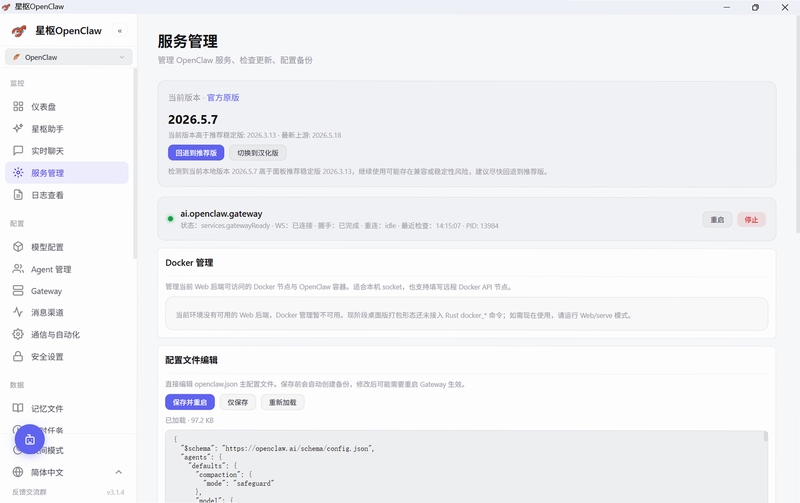Click the green status dot of ai.openclaw.gateway

click(170, 219)
